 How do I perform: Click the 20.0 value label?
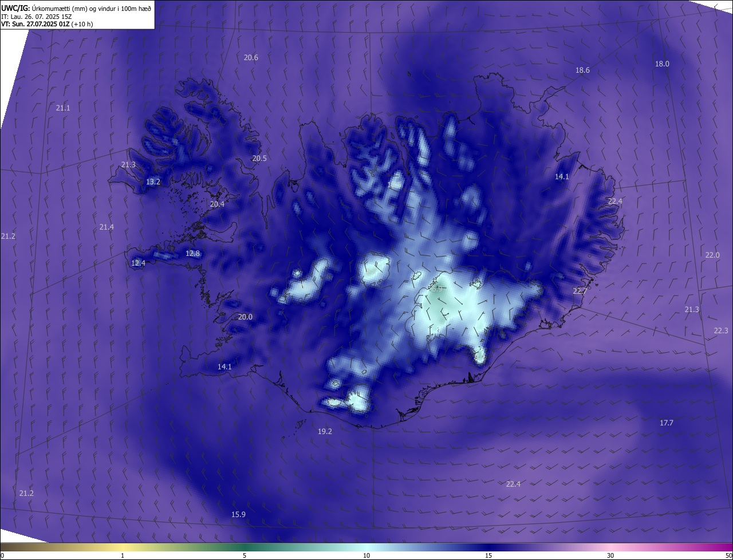(x=245, y=317)
